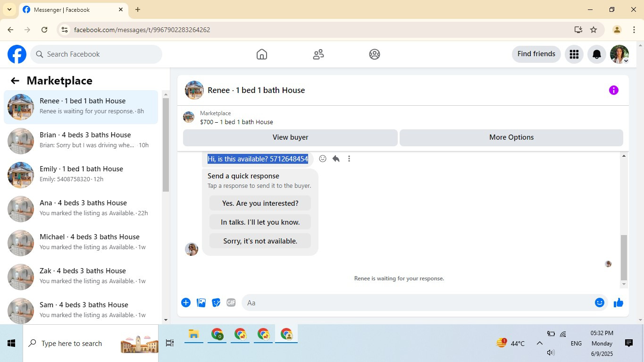Screen dimensions: 644x362
Task: Send quick response 'Sorry, it's not available.'
Action: pos(260,241)
